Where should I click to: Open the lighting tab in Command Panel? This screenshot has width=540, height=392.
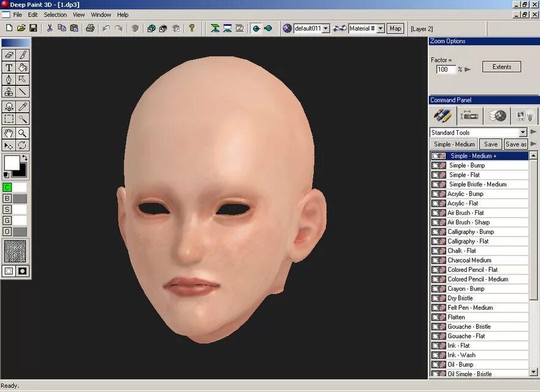pyautogui.click(x=525, y=116)
